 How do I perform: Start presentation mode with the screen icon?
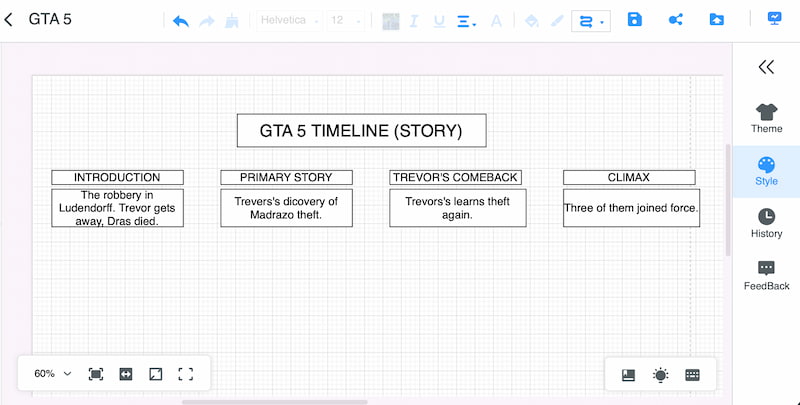[774, 19]
